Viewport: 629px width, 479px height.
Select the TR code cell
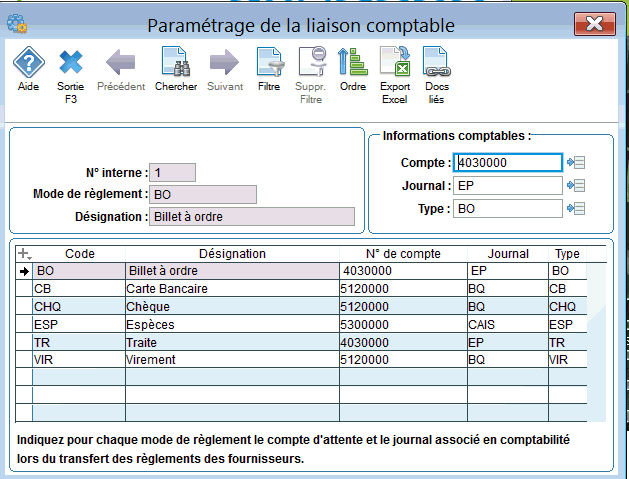pos(79,342)
